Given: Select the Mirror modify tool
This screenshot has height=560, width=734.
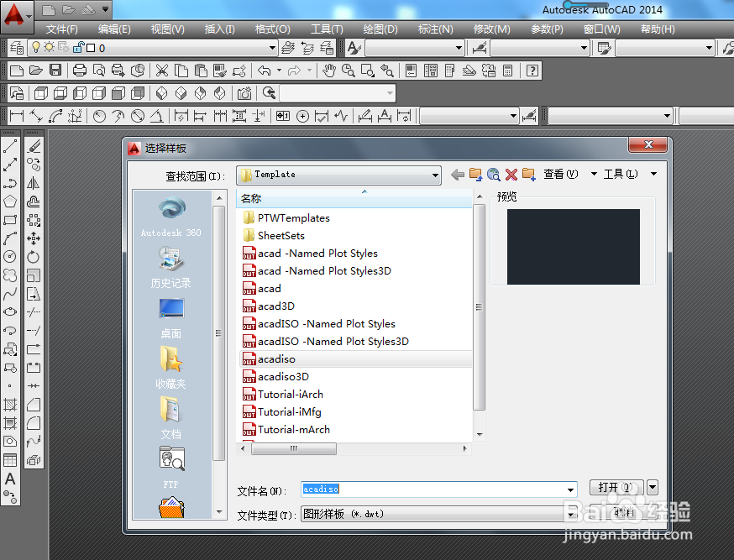Looking at the screenshot, I should (x=34, y=183).
